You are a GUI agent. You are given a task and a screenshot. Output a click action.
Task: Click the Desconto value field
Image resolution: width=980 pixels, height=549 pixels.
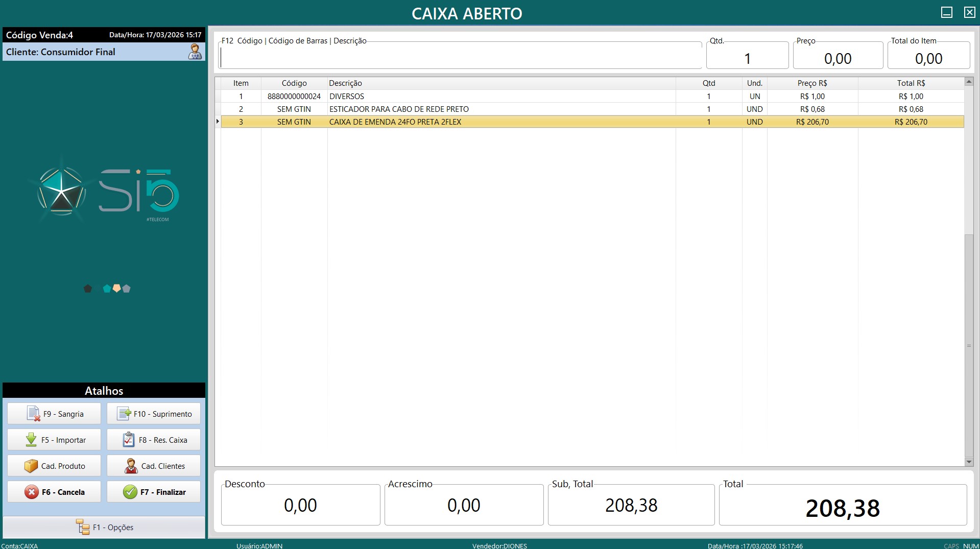pos(300,505)
